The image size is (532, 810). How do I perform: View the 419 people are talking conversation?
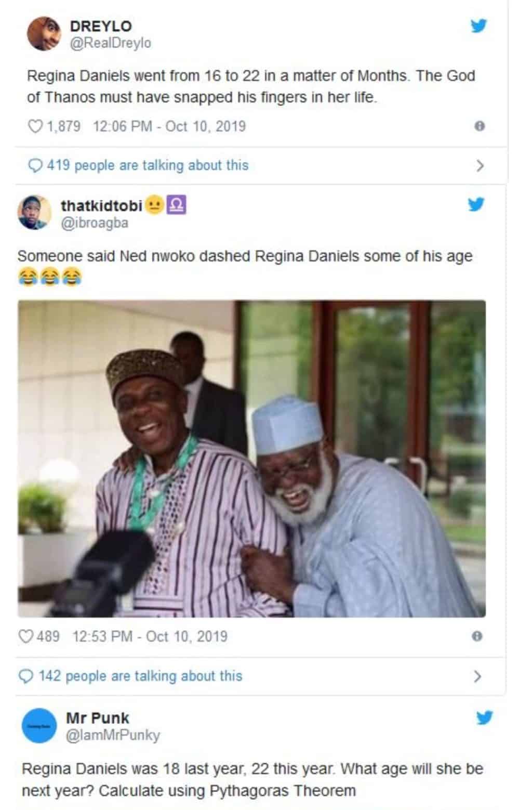tap(148, 165)
